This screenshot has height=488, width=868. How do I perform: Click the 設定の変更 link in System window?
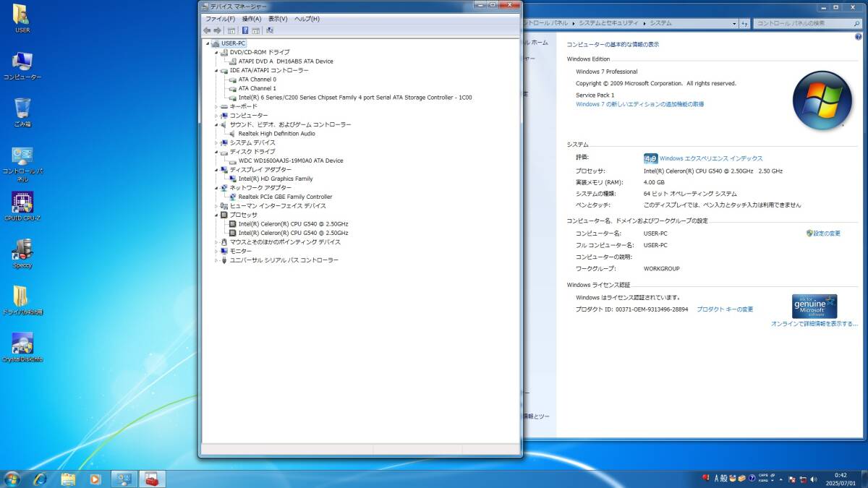coord(827,234)
